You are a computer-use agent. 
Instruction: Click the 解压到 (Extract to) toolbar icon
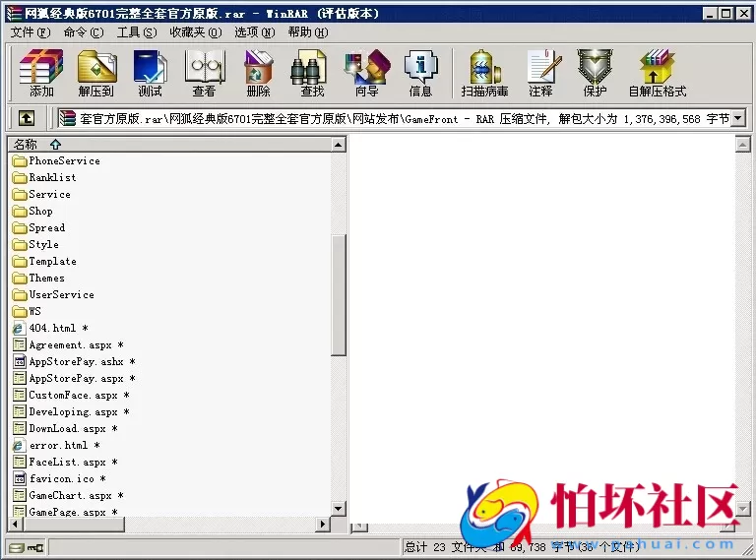[x=96, y=73]
